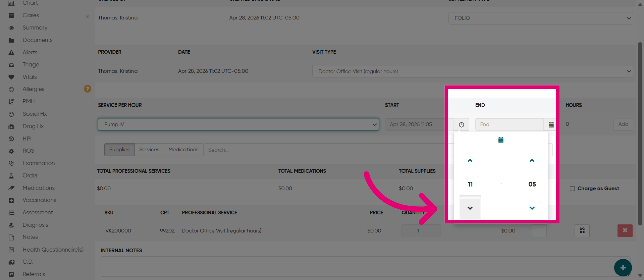Screen dimensions: 644x280
Task: Click the grid icon in Doctor Office Visit row
Action: pyautogui.click(x=582, y=230)
